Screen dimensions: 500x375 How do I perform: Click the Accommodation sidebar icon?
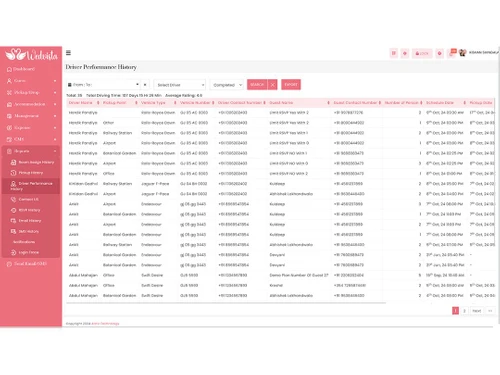(x=9, y=104)
